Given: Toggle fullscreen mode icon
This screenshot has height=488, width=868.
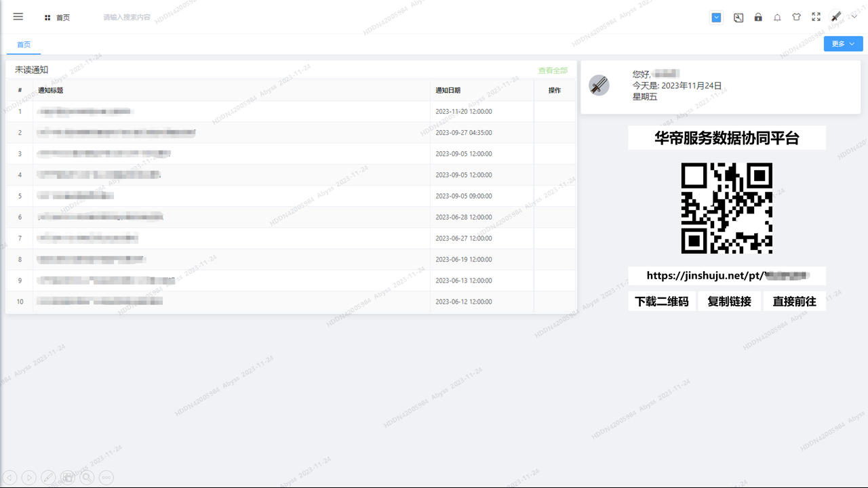Looking at the screenshot, I should (x=816, y=18).
